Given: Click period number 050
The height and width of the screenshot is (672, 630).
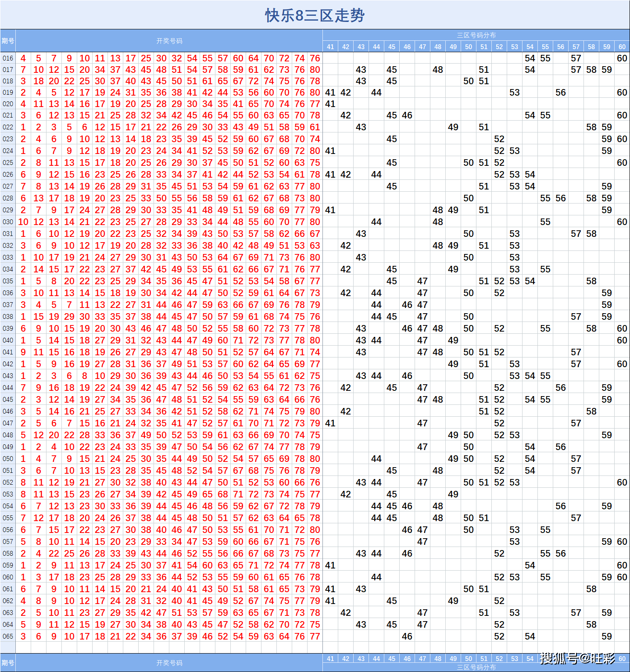Looking at the screenshot, I should pos(8,459).
